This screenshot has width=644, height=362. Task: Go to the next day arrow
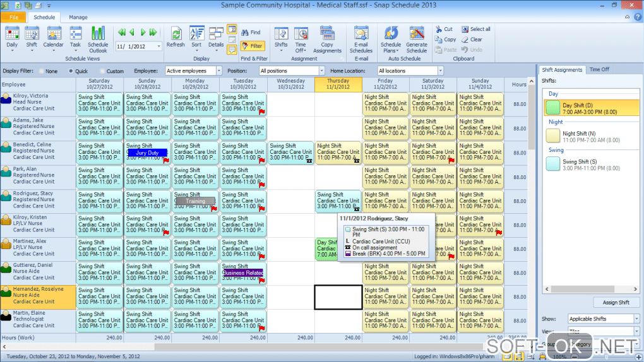143,32
